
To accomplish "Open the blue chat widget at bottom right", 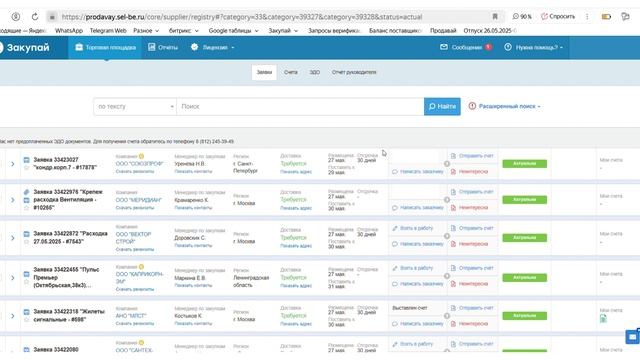I will click(x=633, y=337).
